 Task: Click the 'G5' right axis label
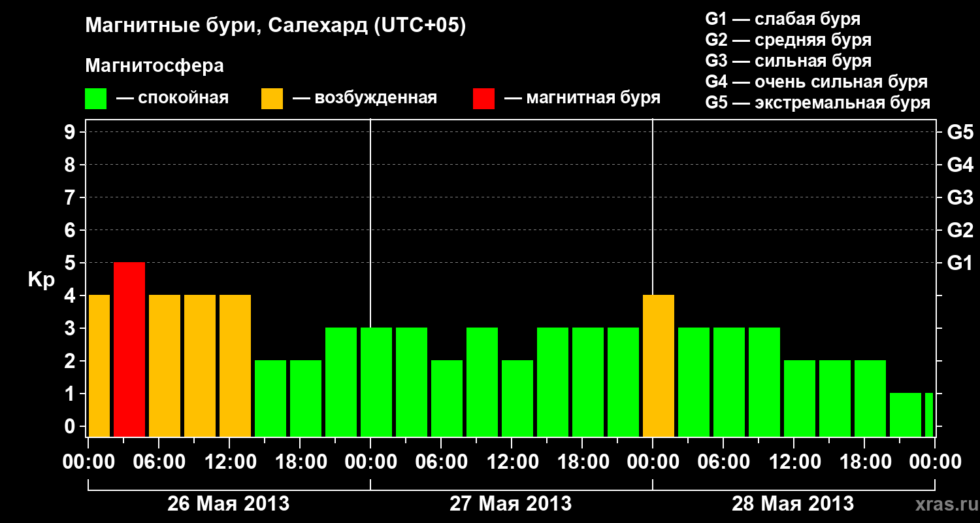pyautogui.click(x=960, y=132)
